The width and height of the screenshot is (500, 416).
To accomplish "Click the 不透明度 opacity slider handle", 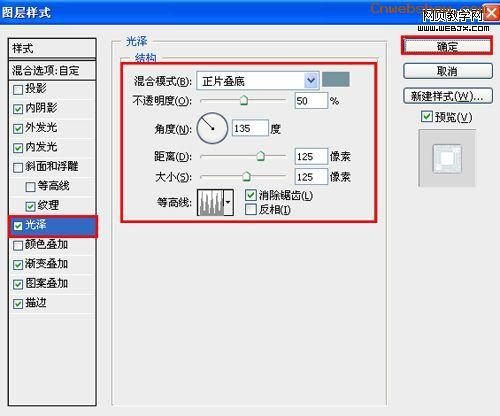I will click(244, 99).
